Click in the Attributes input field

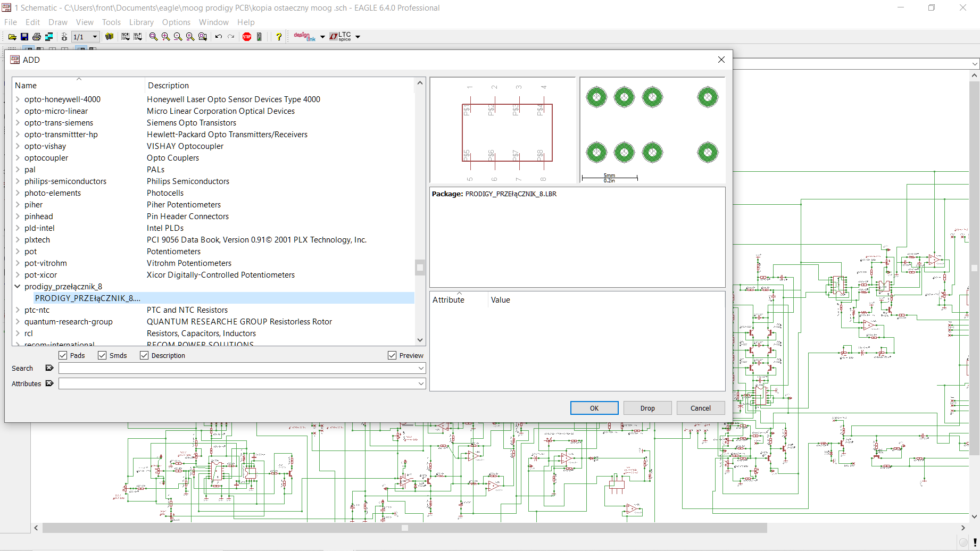(x=237, y=383)
